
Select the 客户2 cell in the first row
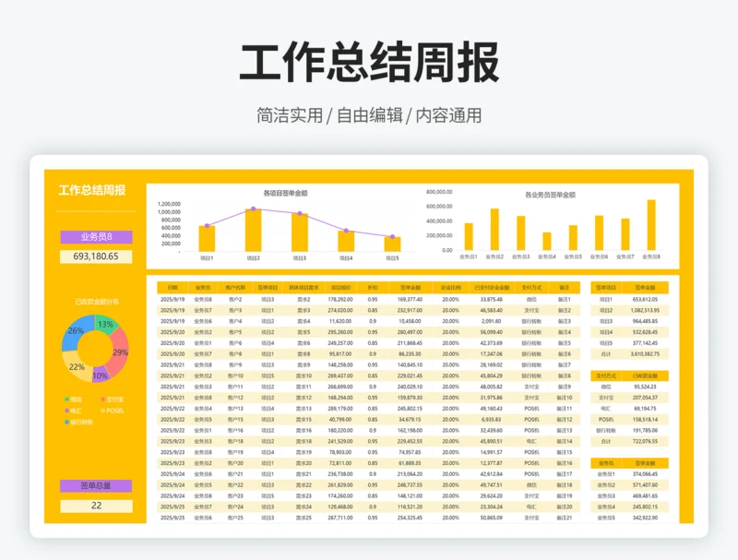pyautogui.click(x=234, y=299)
